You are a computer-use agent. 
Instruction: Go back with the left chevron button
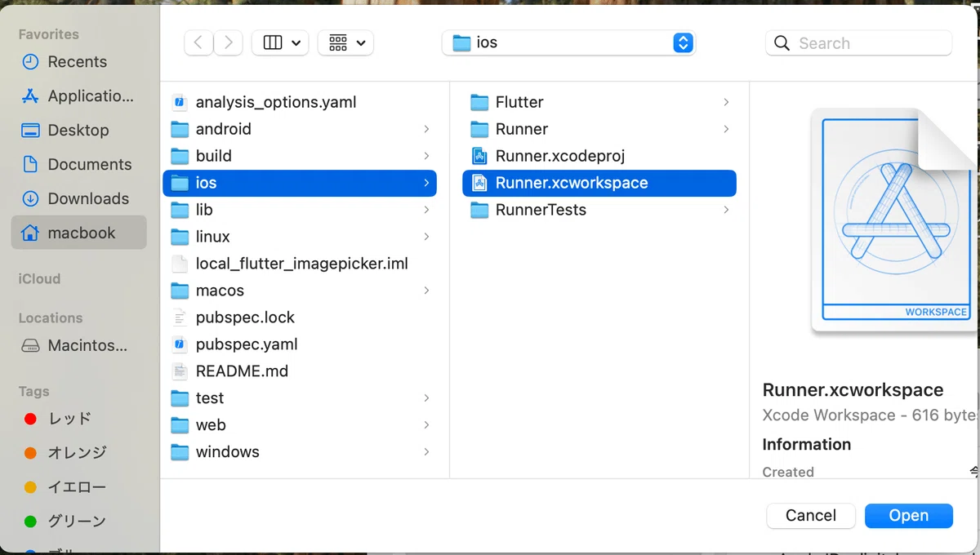click(x=198, y=43)
